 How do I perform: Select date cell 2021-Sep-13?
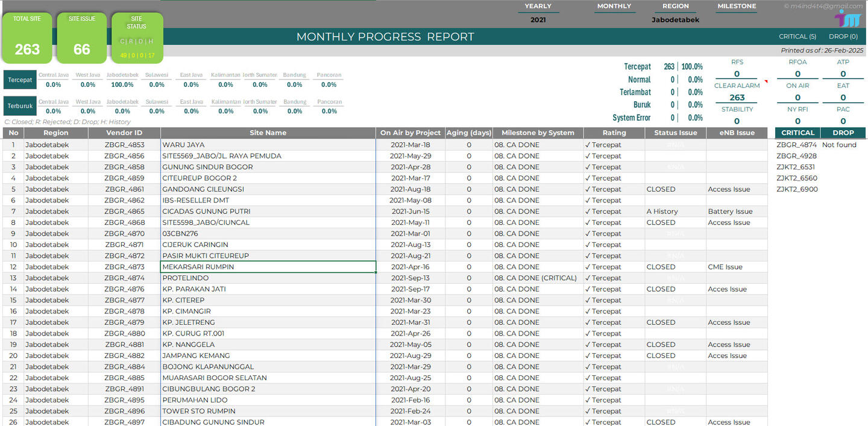410,278
